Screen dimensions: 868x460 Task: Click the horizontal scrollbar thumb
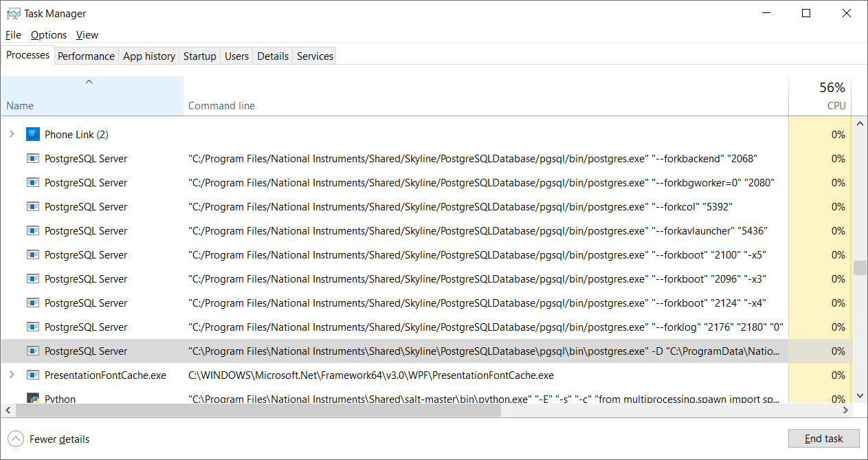click(258, 410)
